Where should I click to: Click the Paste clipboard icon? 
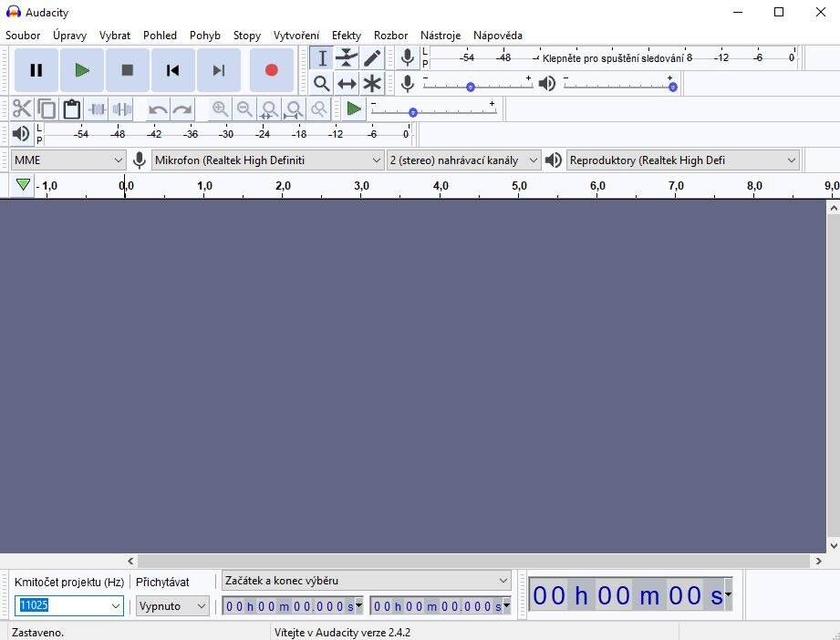click(72, 108)
